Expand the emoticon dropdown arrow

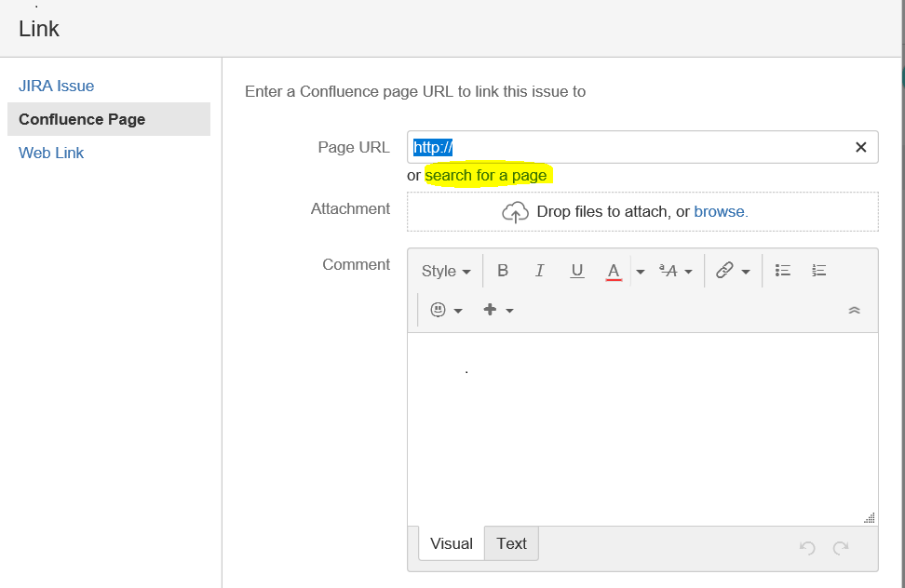458,311
